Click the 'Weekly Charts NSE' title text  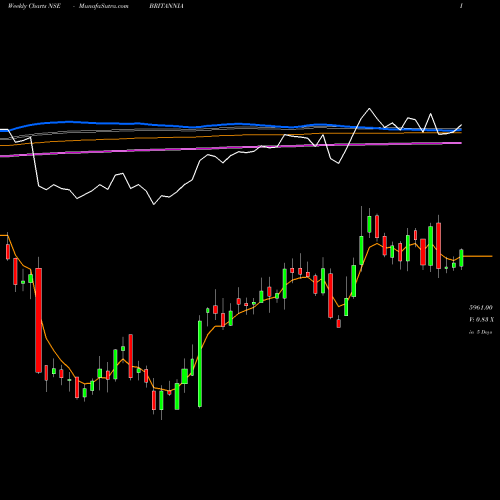[x=34, y=6]
